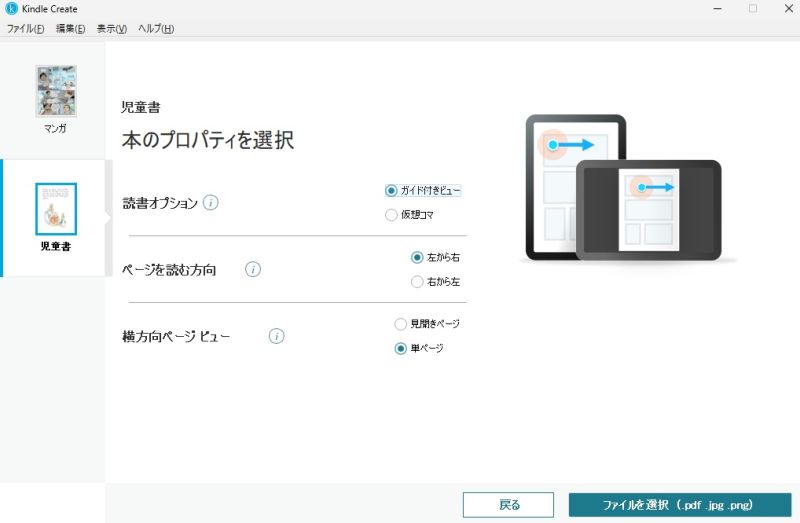Viewport: 800px width, 523px height.
Task: Click the 横方向ページ ビュー label
Action: (x=176, y=336)
